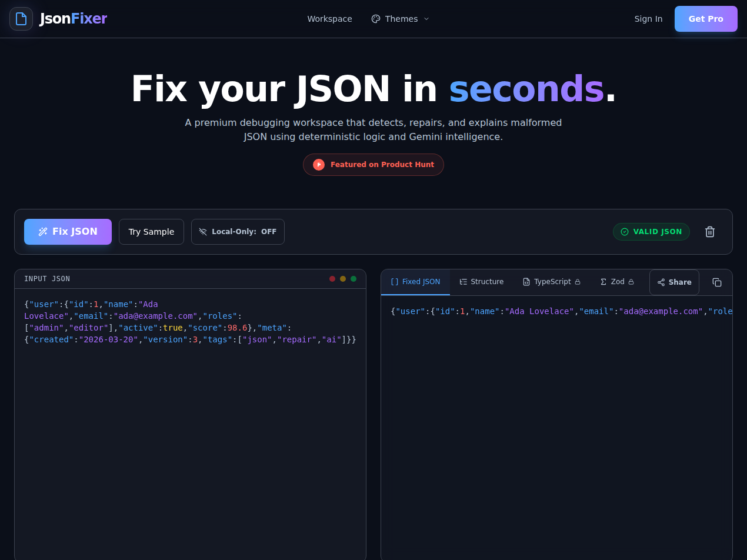This screenshot has width=747, height=560.
Task: Expand the chevron next to Themes
Action: (x=425, y=18)
